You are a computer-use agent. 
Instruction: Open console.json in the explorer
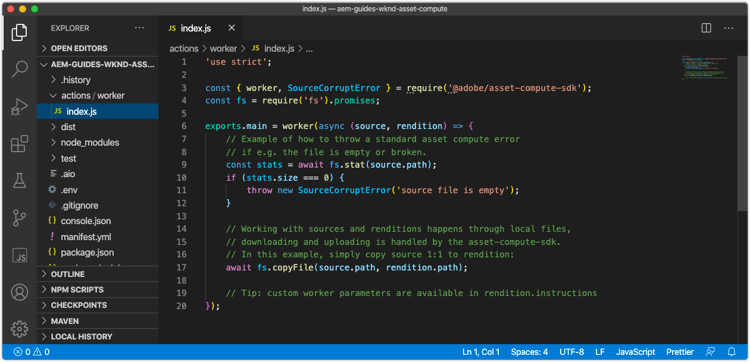(98, 221)
